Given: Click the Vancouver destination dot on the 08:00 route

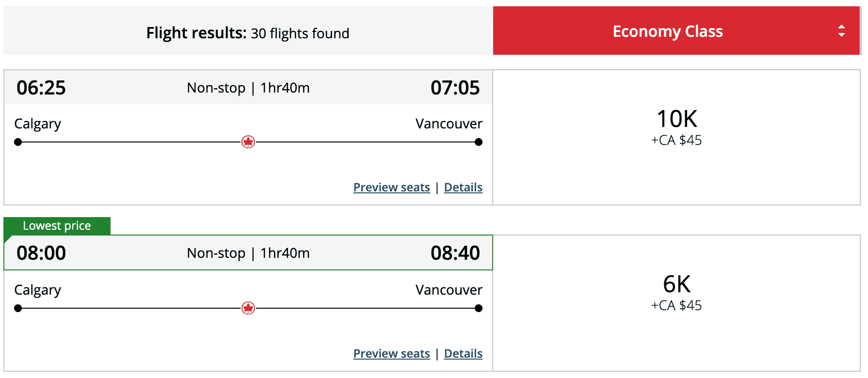Looking at the screenshot, I should [479, 308].
